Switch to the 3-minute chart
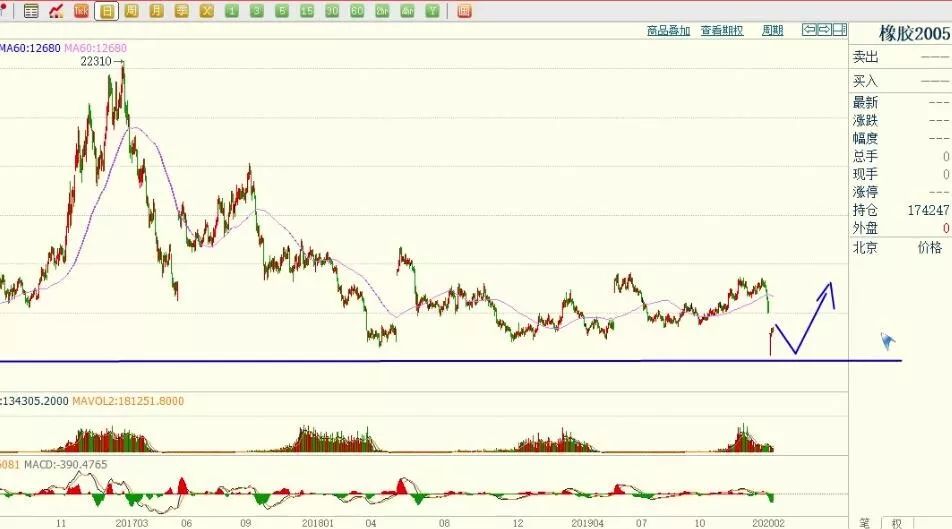 [x=257, y=10]
